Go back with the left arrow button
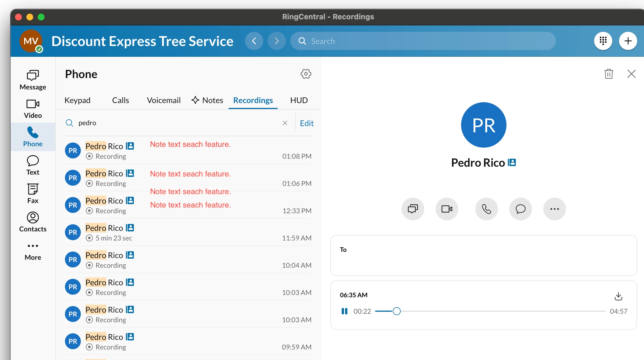The height and width of the screenshot is (360, 644). pyautogui.click(x=254, y=41)
